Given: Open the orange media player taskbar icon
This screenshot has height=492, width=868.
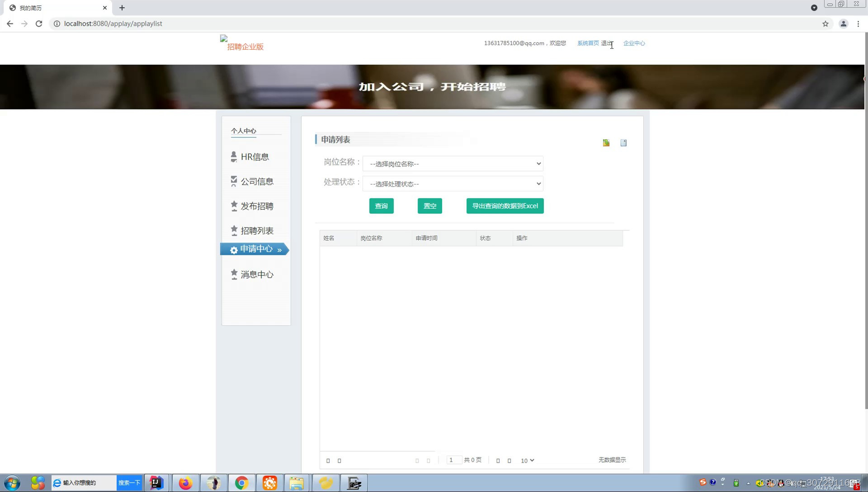Looking at the screenshot, I should (270, 483).
